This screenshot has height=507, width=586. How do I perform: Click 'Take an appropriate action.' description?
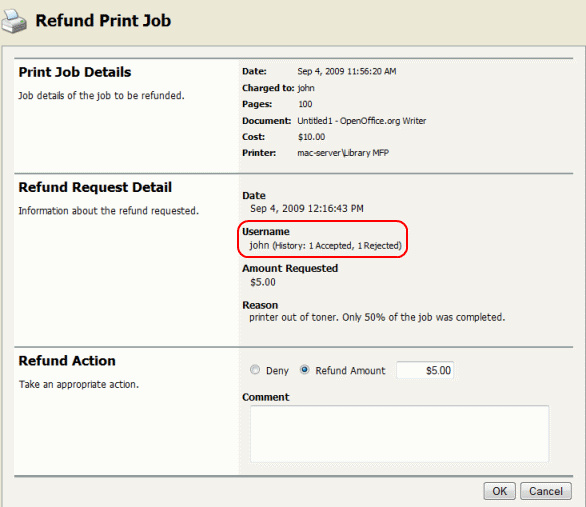[x=79, y=384]
